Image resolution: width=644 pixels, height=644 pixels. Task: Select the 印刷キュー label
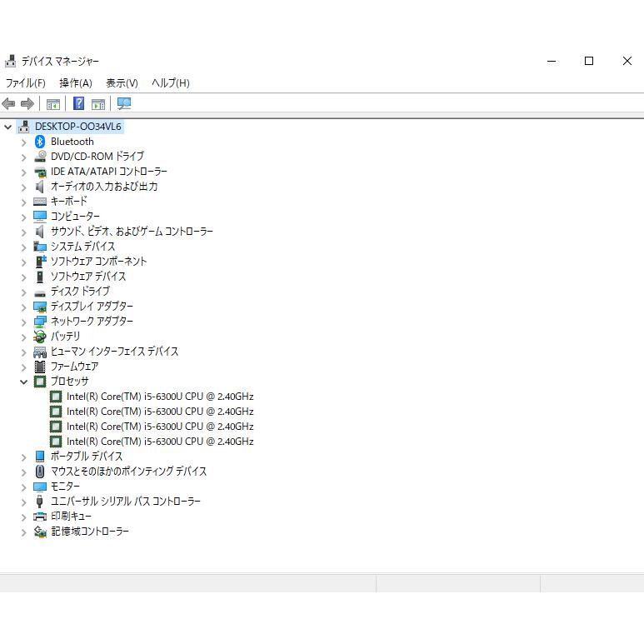tap(71, 516)
